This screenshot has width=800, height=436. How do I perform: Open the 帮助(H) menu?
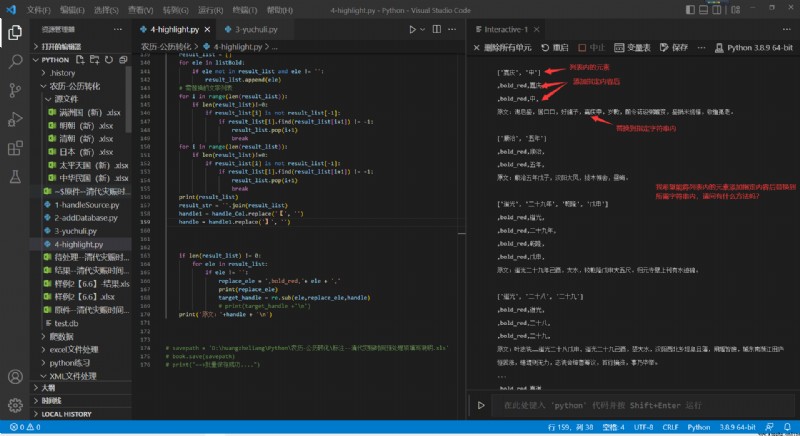[x=280, y=10]
